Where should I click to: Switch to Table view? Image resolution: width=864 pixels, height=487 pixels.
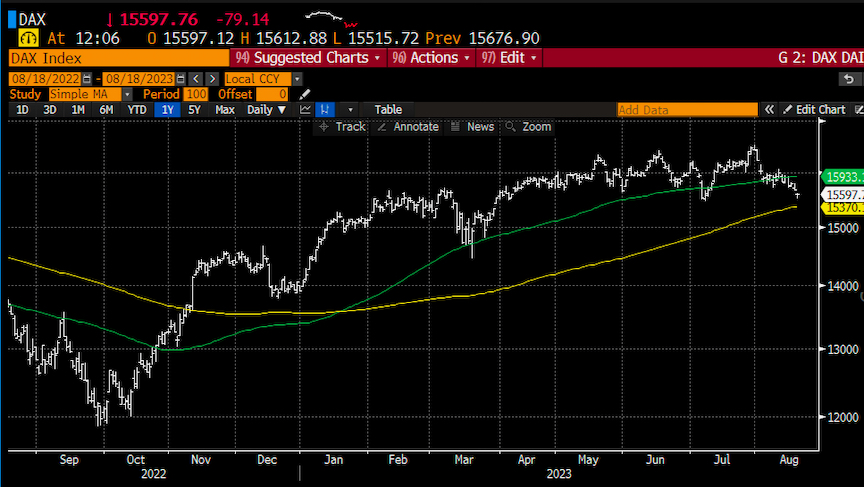click(388, 110)
